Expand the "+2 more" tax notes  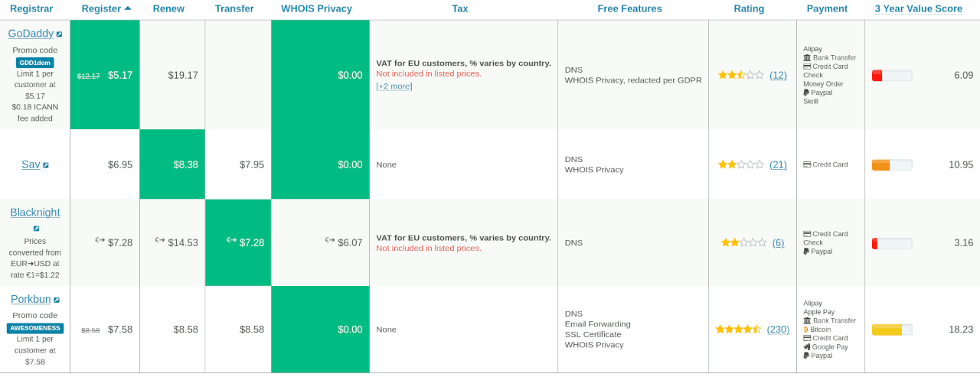point(394,86)
